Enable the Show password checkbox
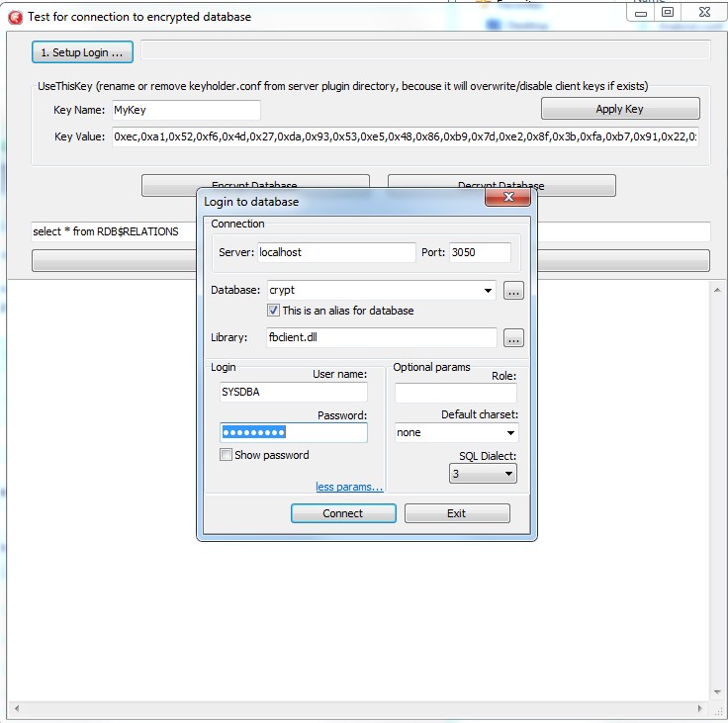728x723 pixels. [x=227, y=455]
